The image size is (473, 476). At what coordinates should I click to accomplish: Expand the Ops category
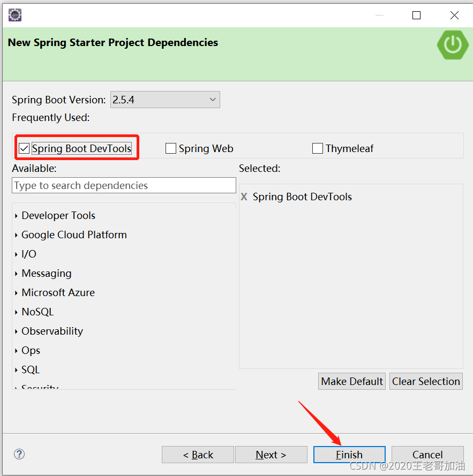click(x=16, y=351)
